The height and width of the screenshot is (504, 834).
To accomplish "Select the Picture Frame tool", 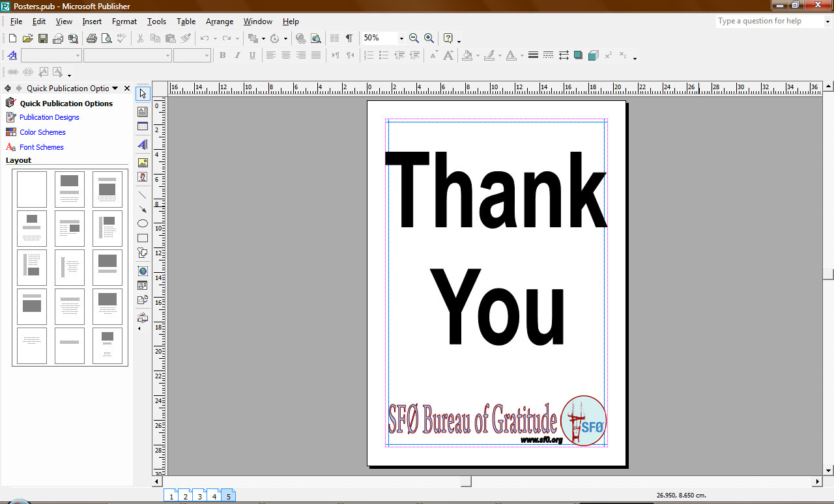I will pos(143,162).
